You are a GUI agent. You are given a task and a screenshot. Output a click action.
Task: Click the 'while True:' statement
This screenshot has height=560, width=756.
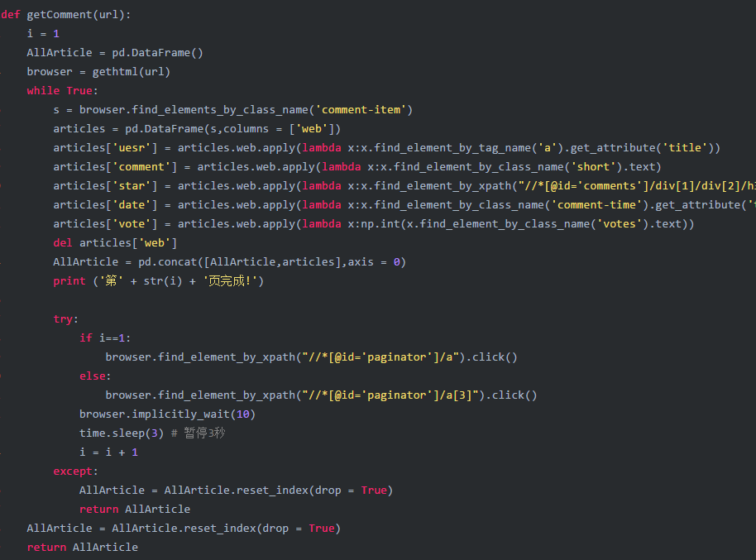tap(62, 91)
